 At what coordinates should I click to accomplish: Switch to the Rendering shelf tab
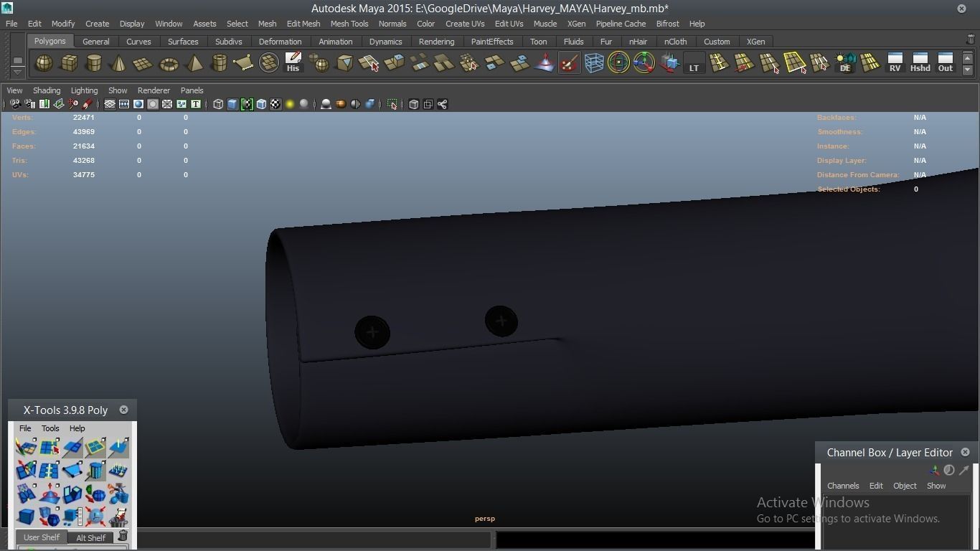pyautogui.click(x=436, y=42)
